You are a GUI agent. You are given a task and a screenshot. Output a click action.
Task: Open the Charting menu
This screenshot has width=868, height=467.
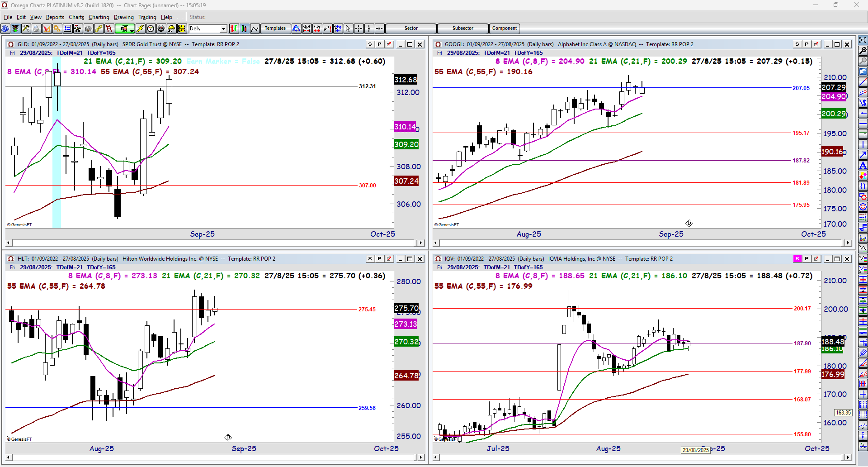pos(99,17)
